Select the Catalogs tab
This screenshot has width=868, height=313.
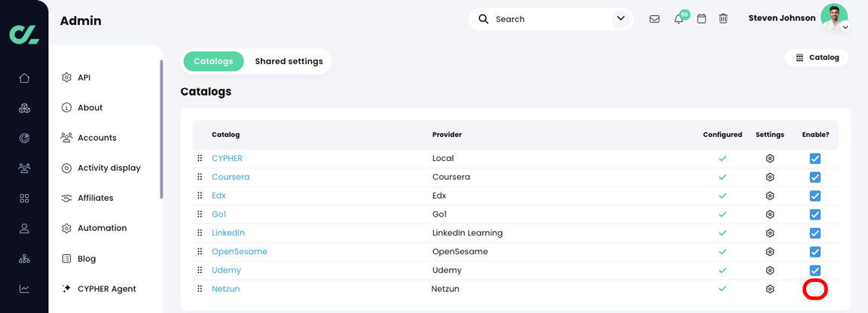[213, 62]
